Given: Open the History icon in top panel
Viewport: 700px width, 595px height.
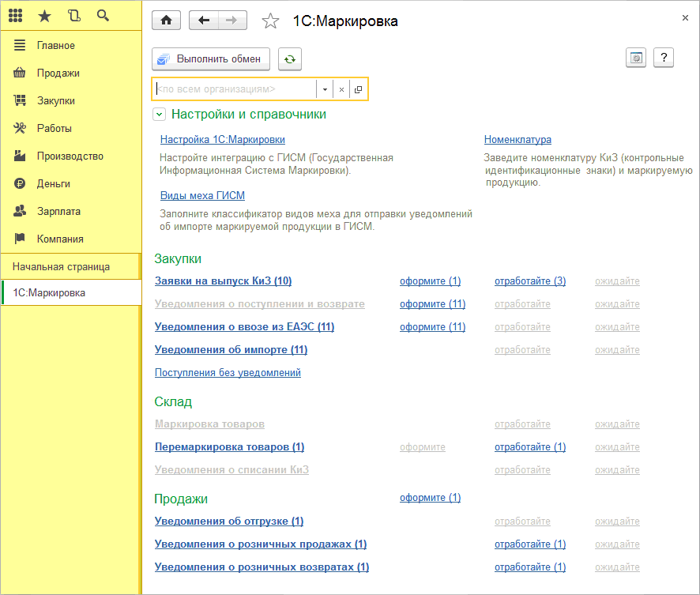Looking at the screenshot, I should [73, 16].
